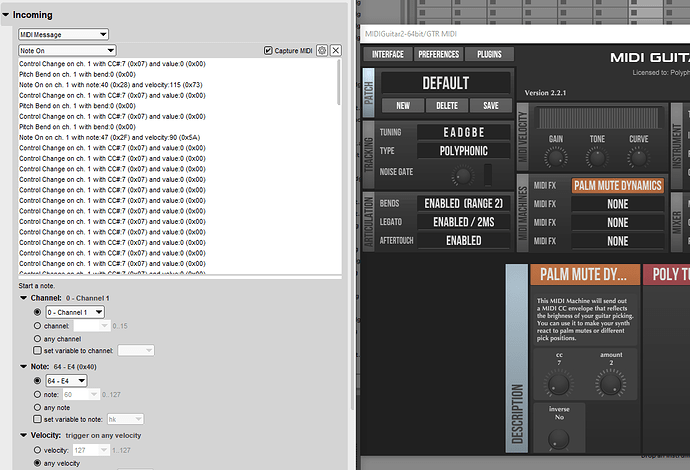The width and height of the screenshot is (690, 470).
Task: Click the MIDI message list scrollbar
Action: pyautogui.click(x=338, y=82)
